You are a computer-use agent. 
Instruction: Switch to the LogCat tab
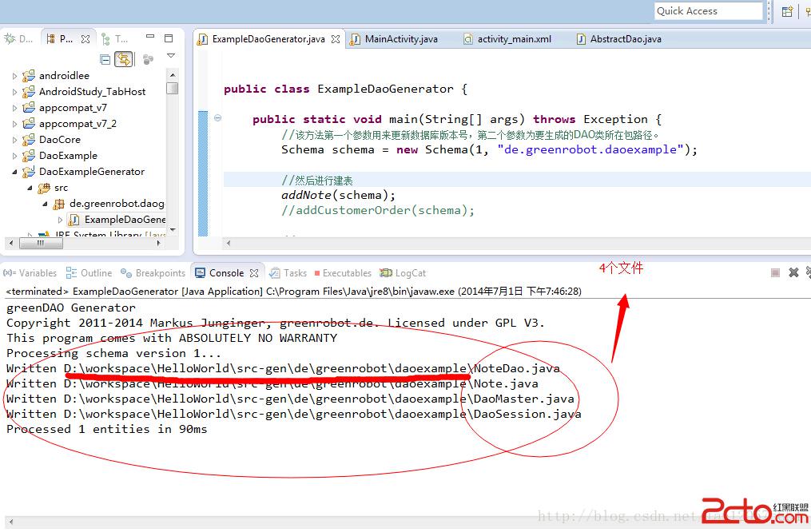(x=403, y=273)
